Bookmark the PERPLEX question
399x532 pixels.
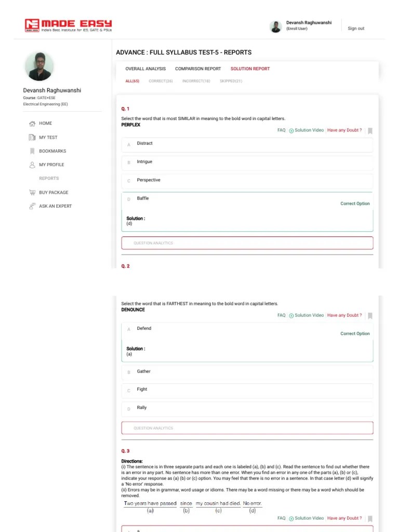[x=370, y=130]
